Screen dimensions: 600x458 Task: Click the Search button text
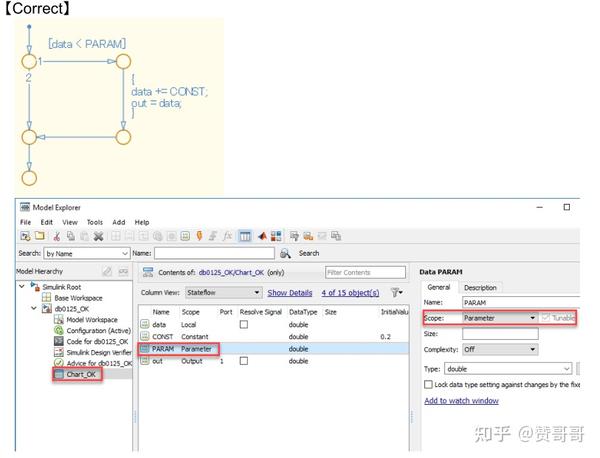(x=309, y=253)
